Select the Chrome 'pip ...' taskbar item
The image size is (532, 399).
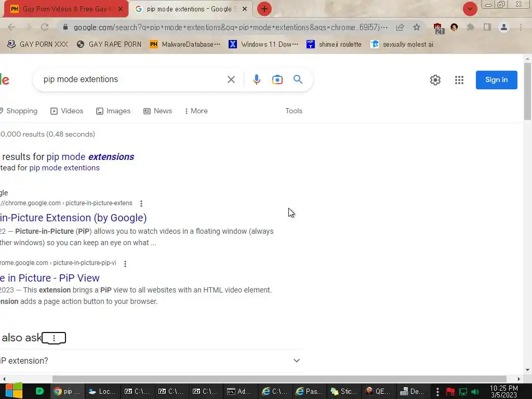[68, 392]
